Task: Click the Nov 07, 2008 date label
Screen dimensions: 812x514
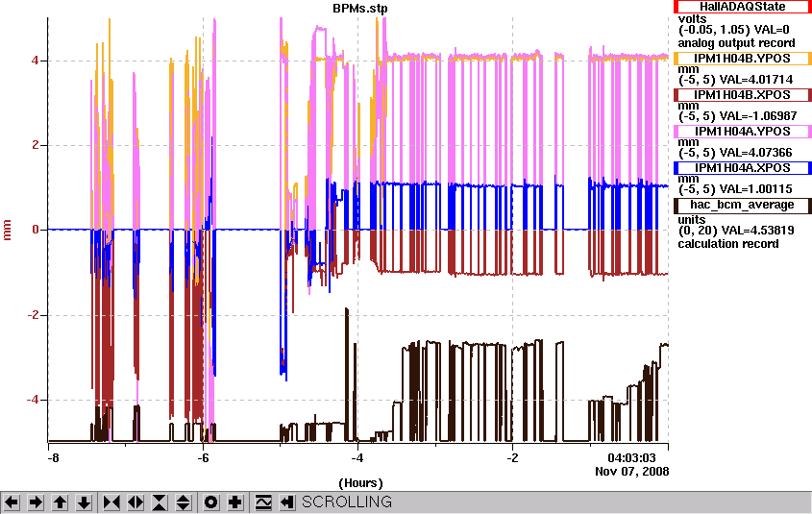Action: tap(631, 472)
